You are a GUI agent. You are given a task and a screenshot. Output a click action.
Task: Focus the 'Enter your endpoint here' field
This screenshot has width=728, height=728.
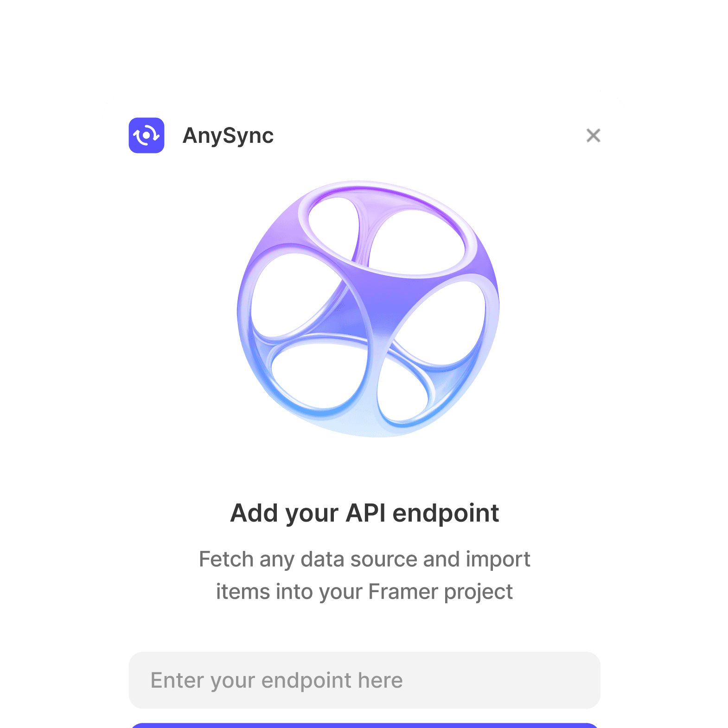364,680
